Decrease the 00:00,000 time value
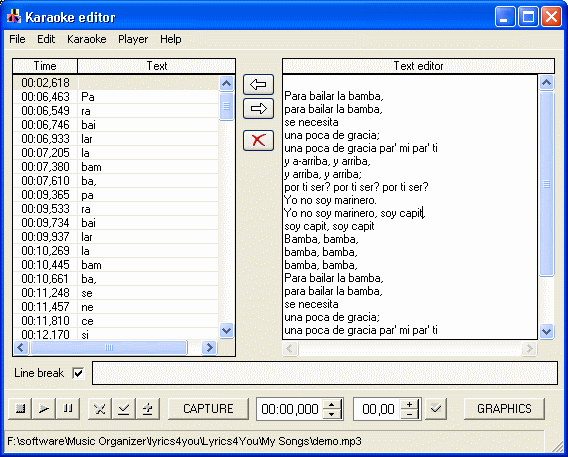Image resolution: width=568 pixels, height=457 pixels. click(x=331, y=414)
